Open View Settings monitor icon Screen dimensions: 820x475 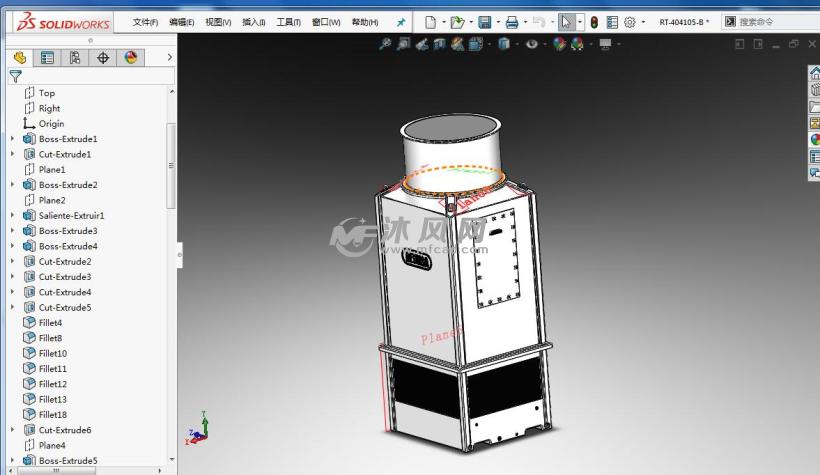606,44
